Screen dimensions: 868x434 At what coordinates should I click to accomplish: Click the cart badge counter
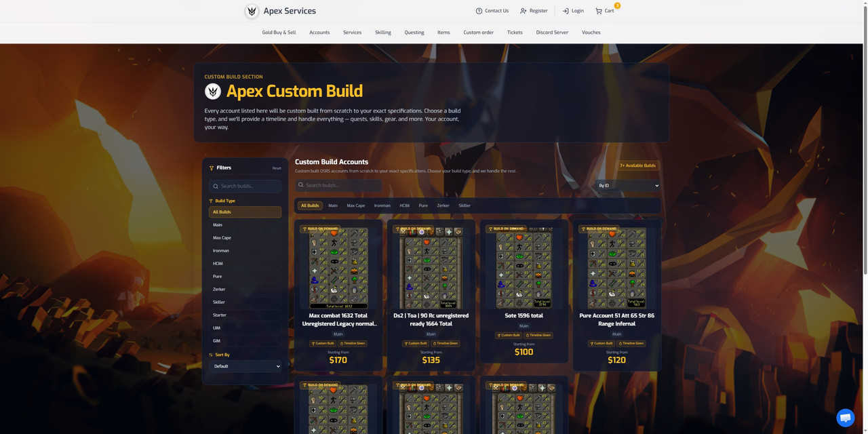[617, 5]
